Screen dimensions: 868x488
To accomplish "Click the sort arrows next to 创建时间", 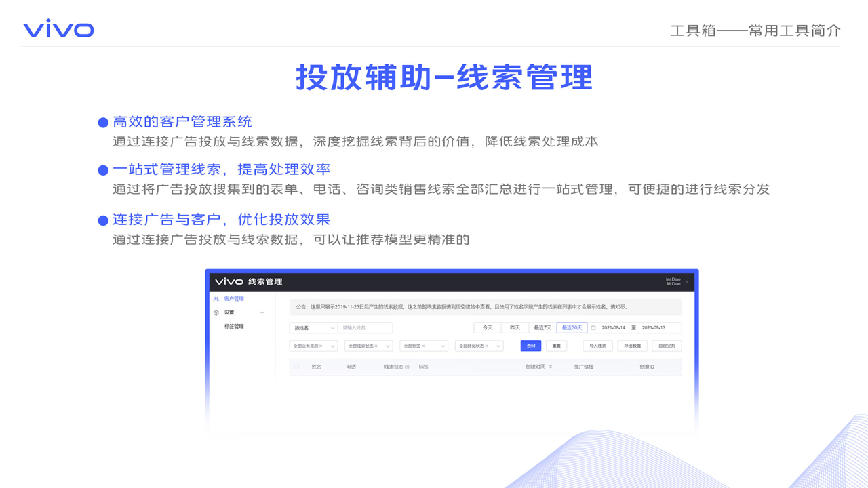I will point(551,367).
